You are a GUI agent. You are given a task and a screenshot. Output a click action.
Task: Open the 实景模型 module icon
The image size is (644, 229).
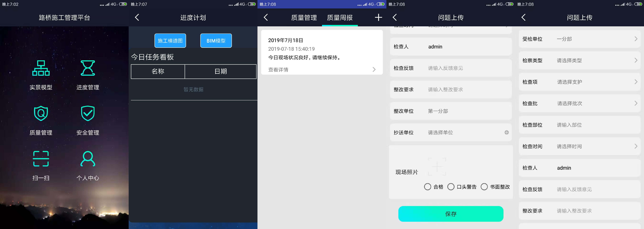(41, 68)
